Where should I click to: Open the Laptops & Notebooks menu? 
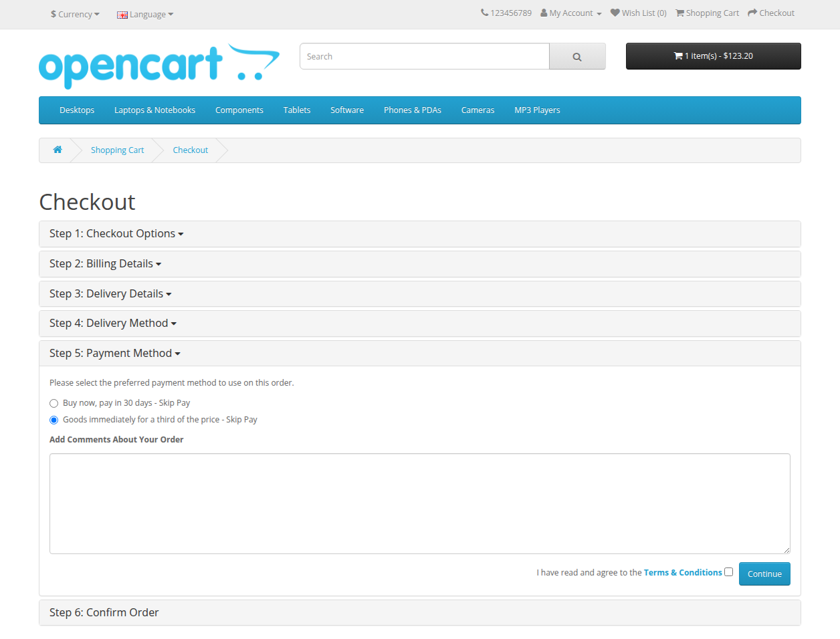(154, 110)
